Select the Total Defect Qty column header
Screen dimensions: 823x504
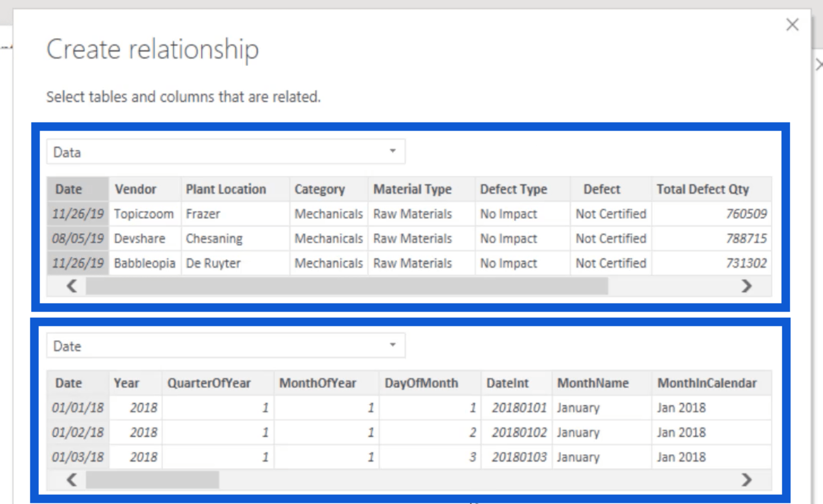(711, 189)
